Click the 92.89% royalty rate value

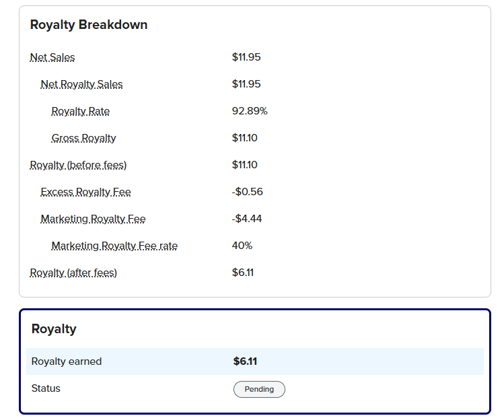click(250, 111)
